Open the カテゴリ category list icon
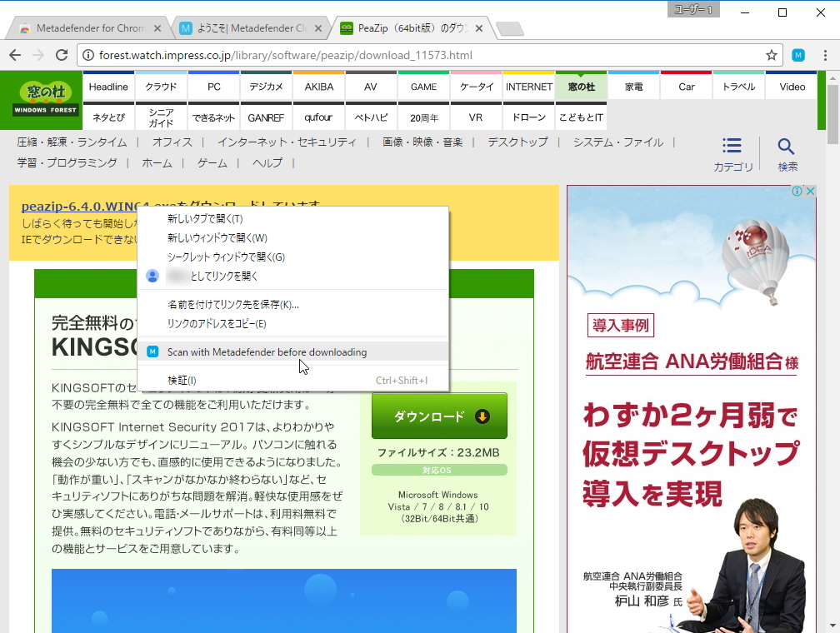The height and width of the screenshot is (633, 840). [732, 152]
